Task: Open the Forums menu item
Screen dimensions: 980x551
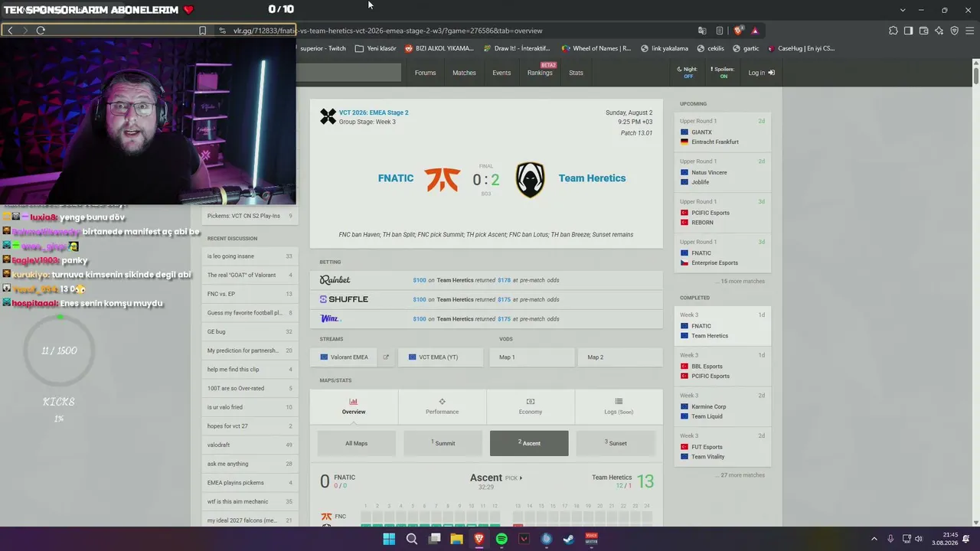Action: 425,73
